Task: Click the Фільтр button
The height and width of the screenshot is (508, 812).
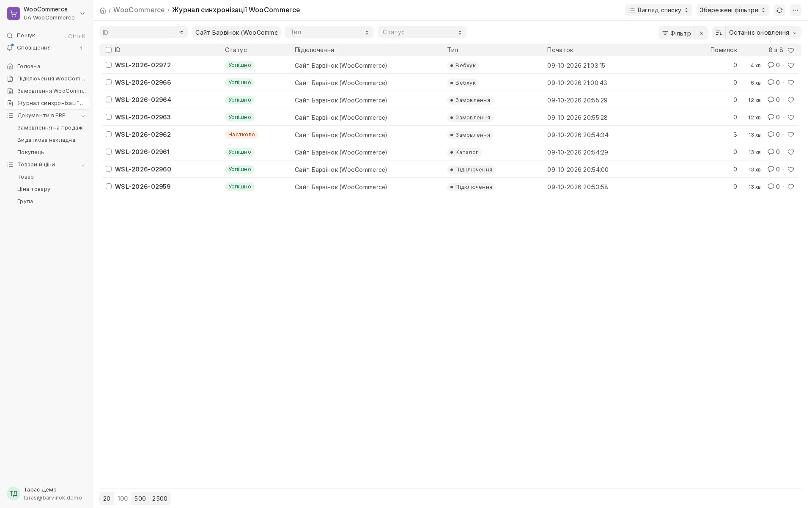Action: point(677,33)
